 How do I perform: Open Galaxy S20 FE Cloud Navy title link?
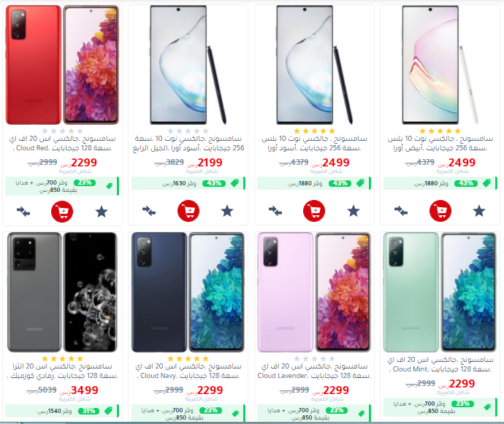[188, 371]
